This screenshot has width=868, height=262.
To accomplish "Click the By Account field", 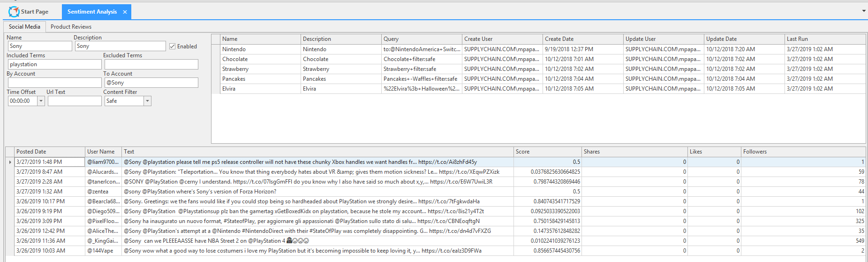I will (x=54, y=83).
